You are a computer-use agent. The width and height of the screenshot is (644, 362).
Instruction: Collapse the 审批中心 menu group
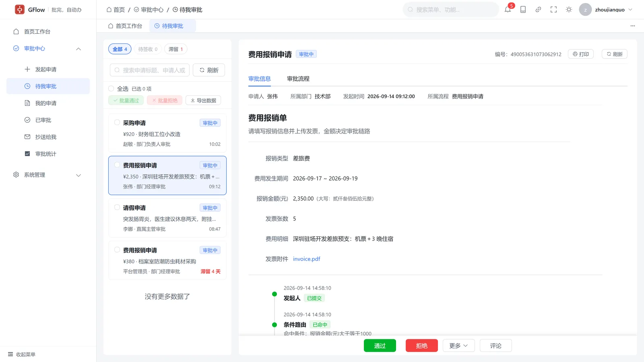[48, 48]
